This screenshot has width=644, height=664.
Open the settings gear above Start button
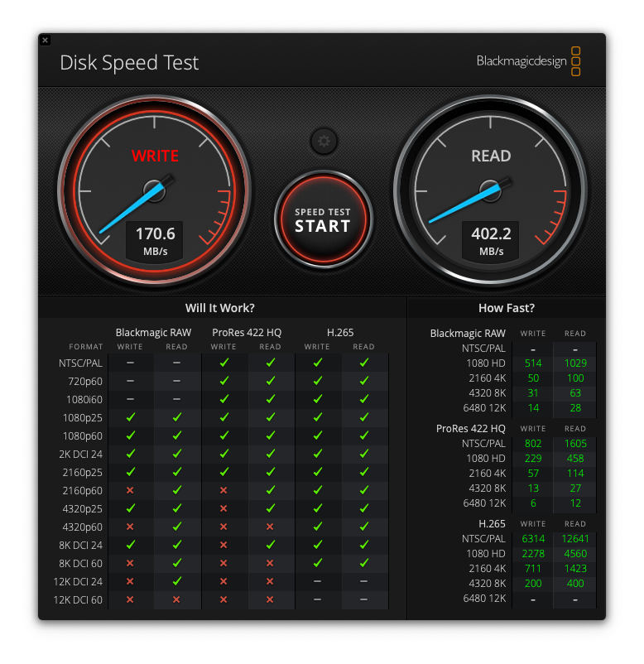click(x=324, y=141)
